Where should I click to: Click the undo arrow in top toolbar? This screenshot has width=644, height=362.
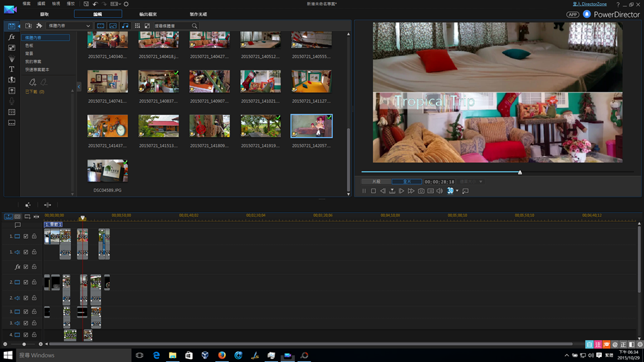[x=96, y=4]
